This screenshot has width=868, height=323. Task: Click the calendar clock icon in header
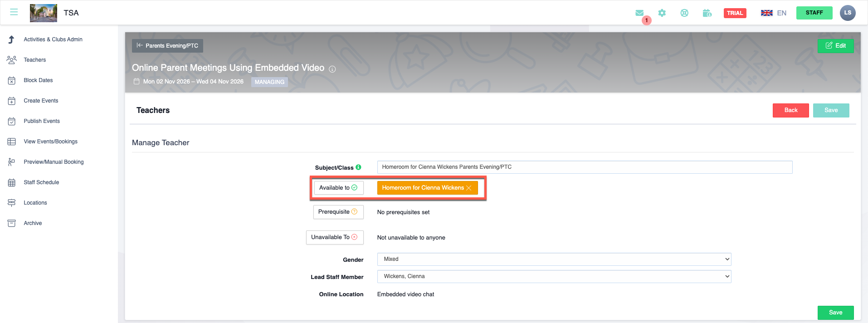pos(707,13)
